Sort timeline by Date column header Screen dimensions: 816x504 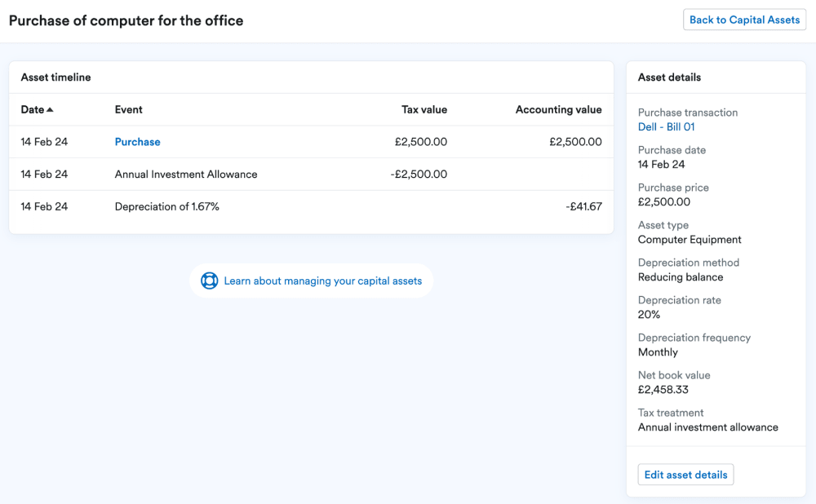[33, 109]
